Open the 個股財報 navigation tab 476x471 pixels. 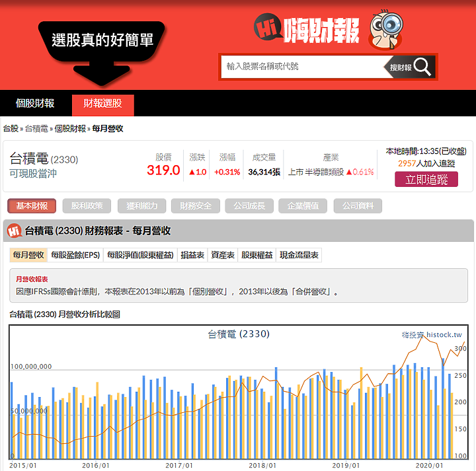tap(35, 104)
